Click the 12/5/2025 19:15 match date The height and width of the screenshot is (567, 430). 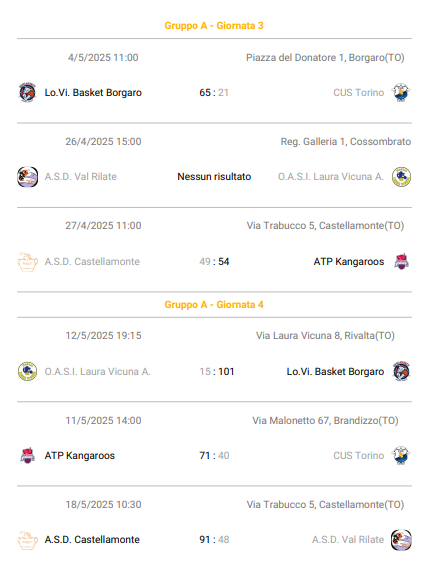(x=103, y=336)
